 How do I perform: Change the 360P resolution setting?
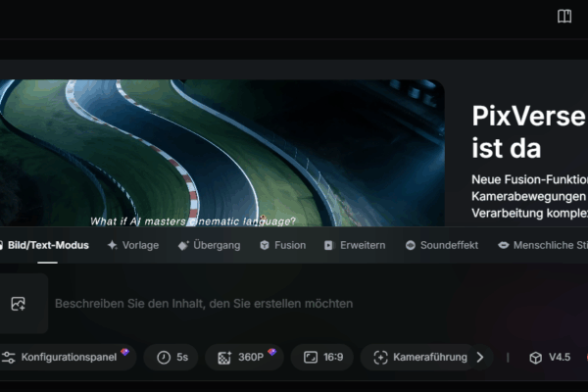[x=244, y=357]
